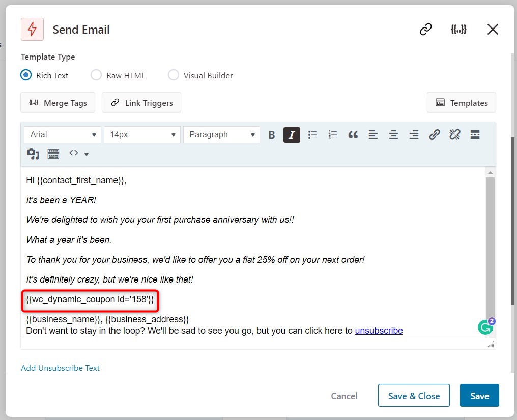Click Save & Close

pos(414,395)
